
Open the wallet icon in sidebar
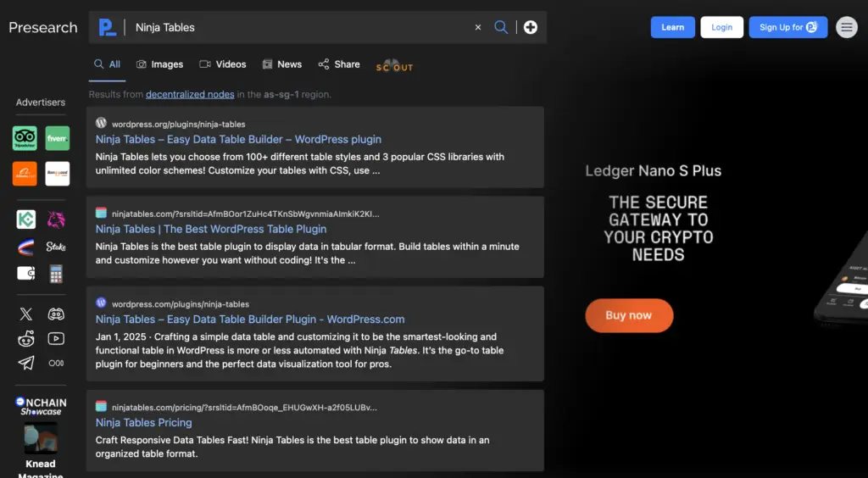(x=26, y=273)
